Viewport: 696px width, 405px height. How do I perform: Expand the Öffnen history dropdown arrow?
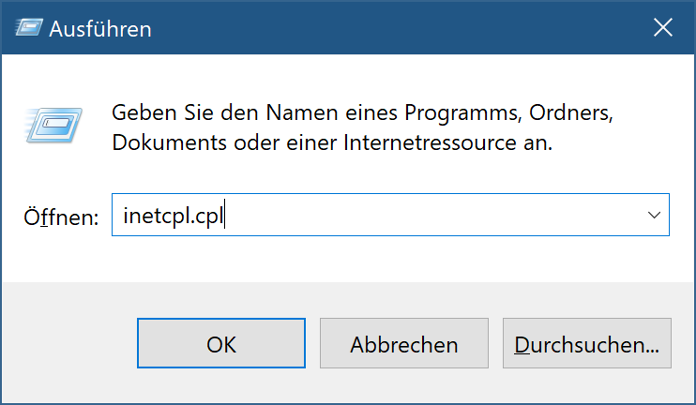coord(654,215)
